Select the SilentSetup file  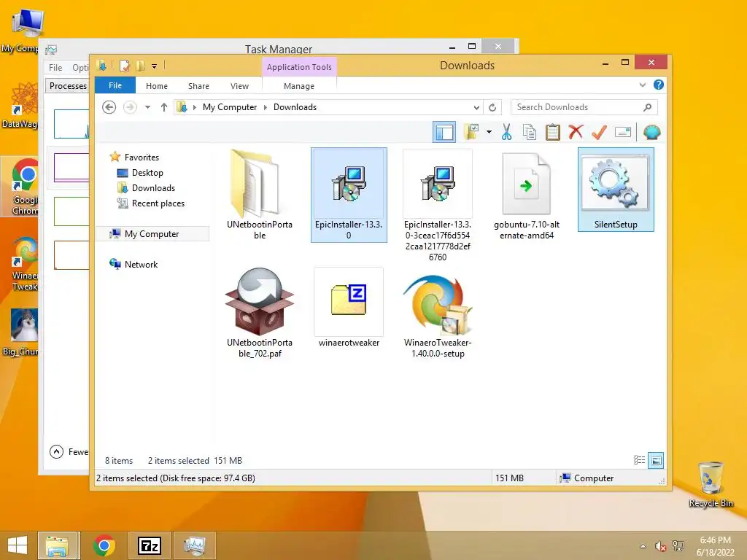point(616,190)
